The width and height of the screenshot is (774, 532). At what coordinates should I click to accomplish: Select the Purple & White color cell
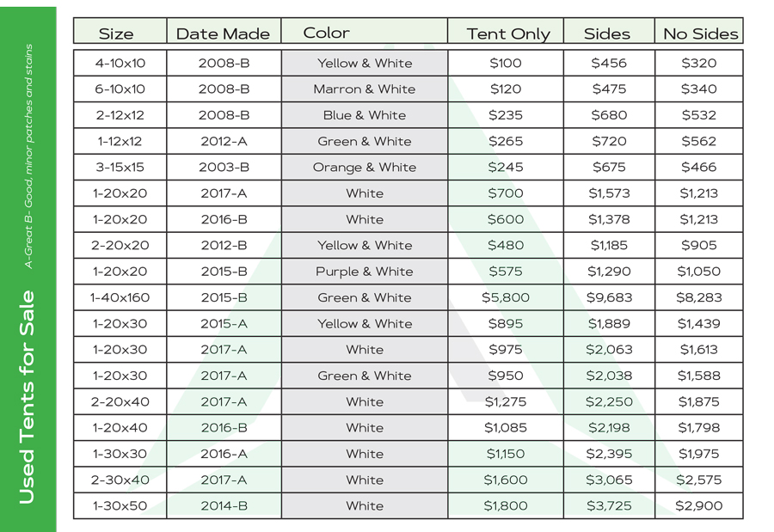click(364, 272)
